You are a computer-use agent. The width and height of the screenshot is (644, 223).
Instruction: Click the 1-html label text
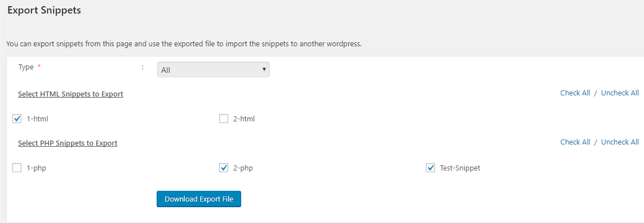coord(38,119)
